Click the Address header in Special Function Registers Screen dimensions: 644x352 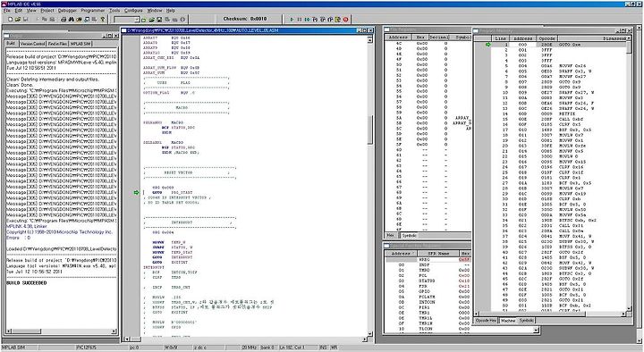coord(402,254)
